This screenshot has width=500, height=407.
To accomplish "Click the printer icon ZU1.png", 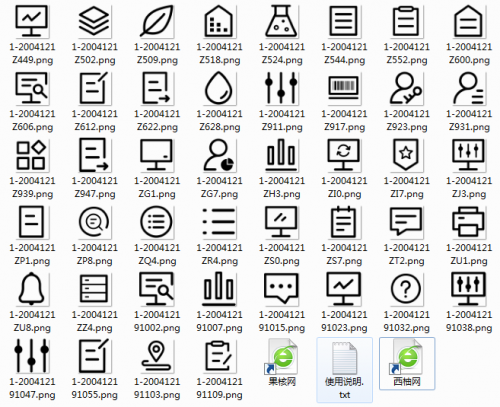I will click(x=469, y=222).
